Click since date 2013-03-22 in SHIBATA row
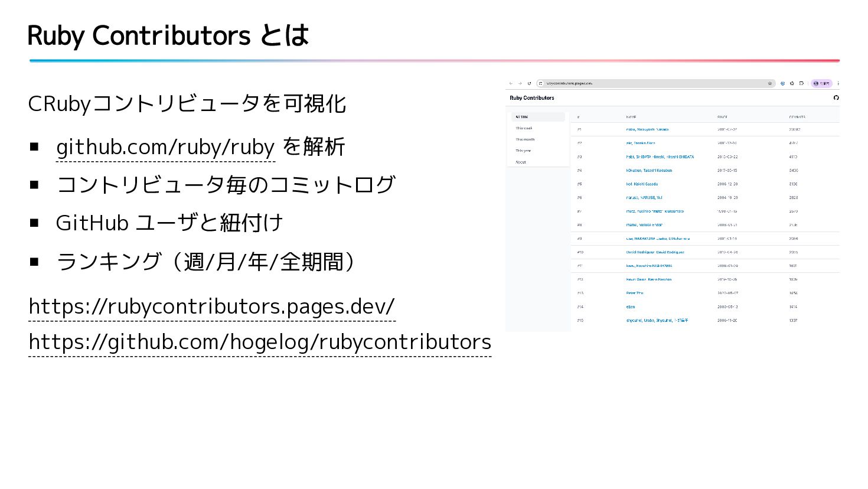Image resolution: width=868 pixels, height=489 pixels. coord(727,157)
